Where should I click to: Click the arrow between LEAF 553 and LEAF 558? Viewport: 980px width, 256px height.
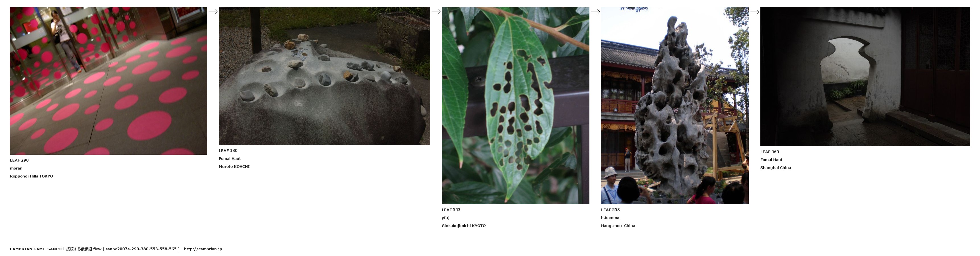pos(595,12)
